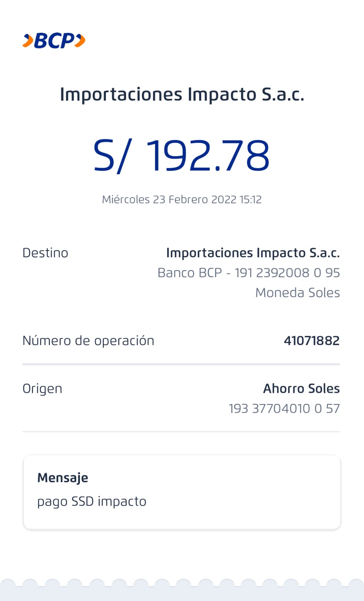364x601 pixels.
Task: Click the BCP logo
Action: (x=54, y=41)
